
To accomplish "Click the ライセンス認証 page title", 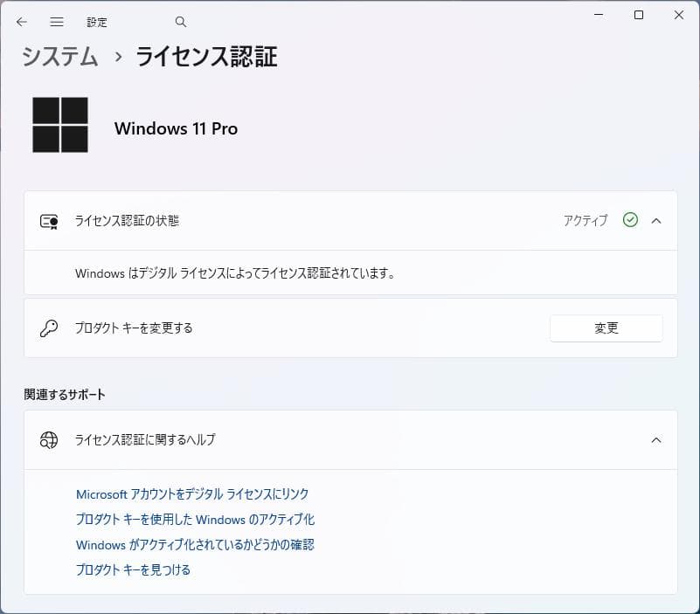I will coord(206,57).
